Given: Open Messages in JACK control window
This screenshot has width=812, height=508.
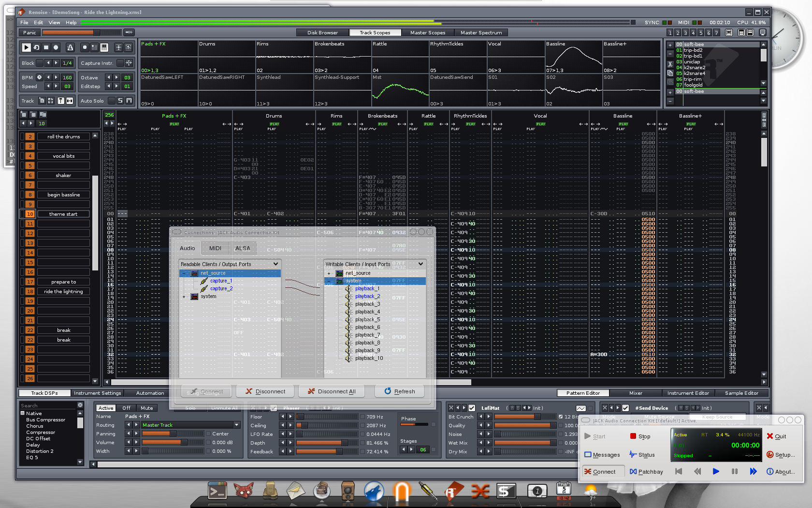Looking at the screenshot, I should coord(602,455).
